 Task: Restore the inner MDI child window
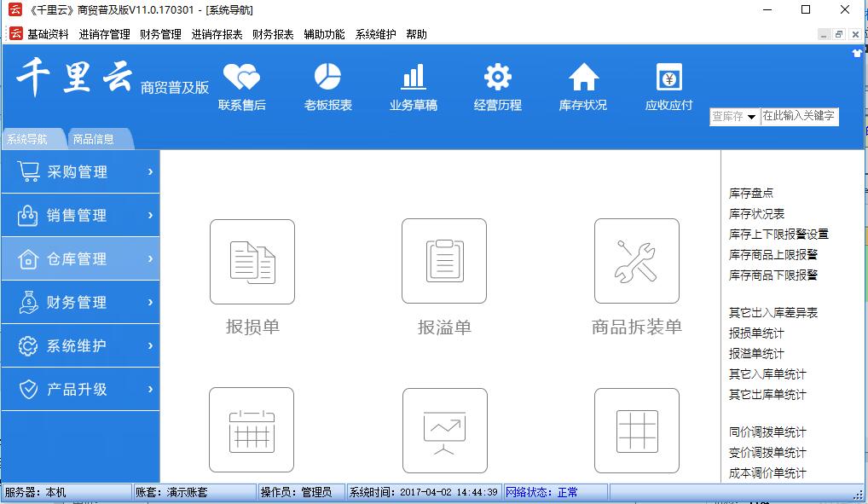click(x=839, y=34)
